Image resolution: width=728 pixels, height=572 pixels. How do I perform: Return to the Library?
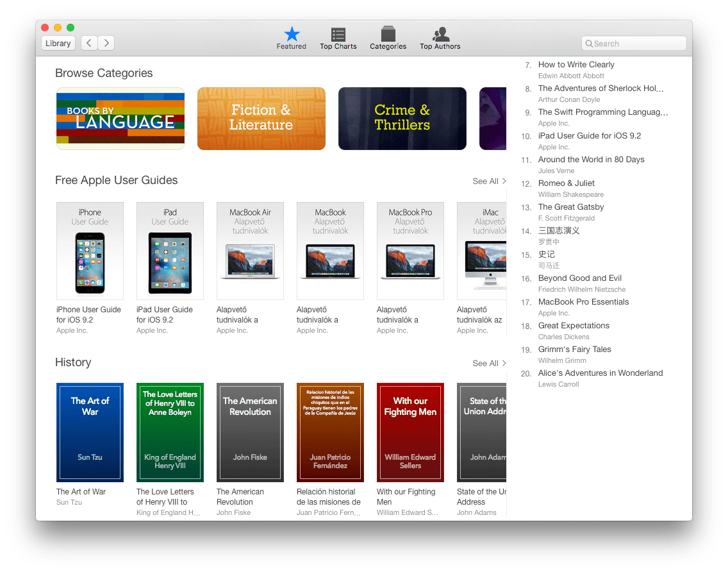tap(58, 43)
